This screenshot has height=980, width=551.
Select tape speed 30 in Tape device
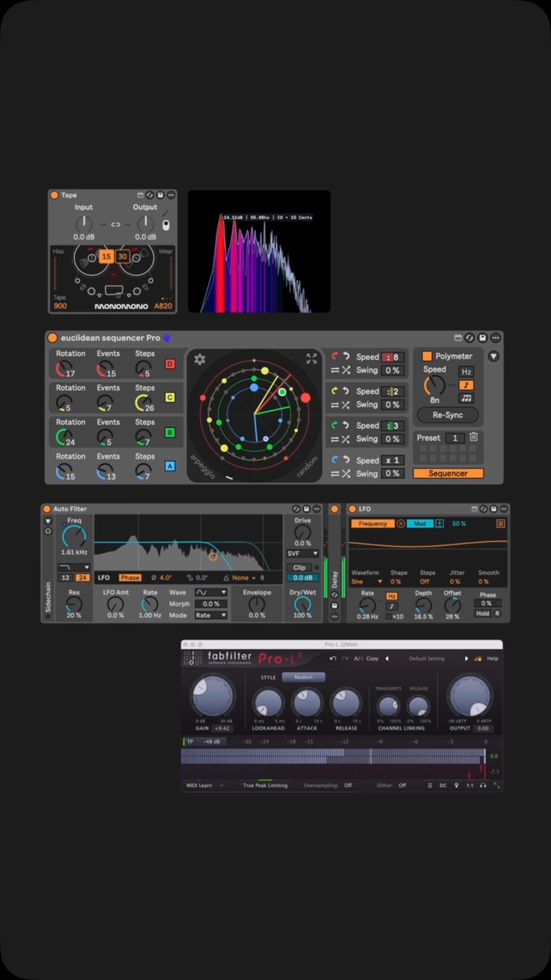(122, 256)
